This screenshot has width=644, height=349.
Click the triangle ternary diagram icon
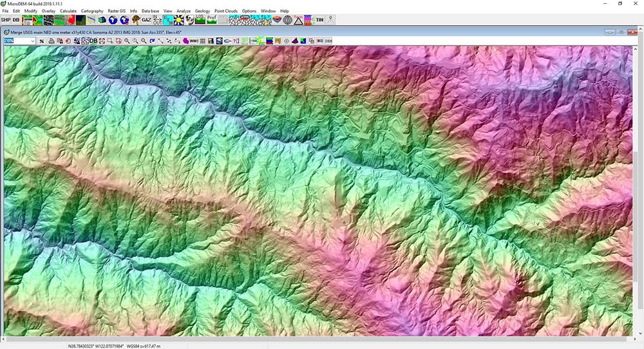[x=298, y=20]
